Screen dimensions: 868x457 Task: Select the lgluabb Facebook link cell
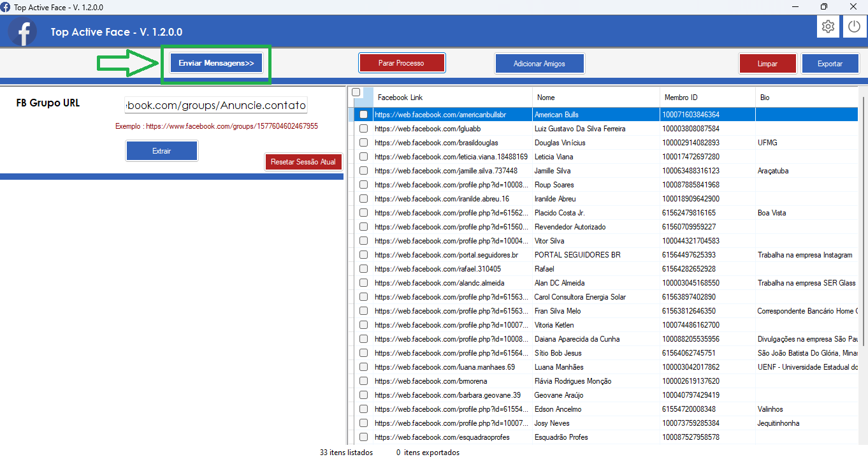pyautogui.click(x=452, y=129)
